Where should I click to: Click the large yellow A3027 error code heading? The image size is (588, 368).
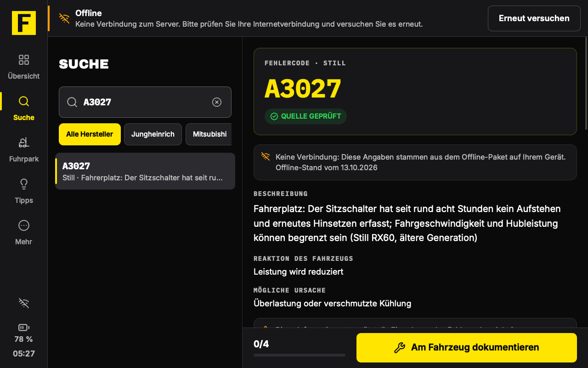(303, 89)
